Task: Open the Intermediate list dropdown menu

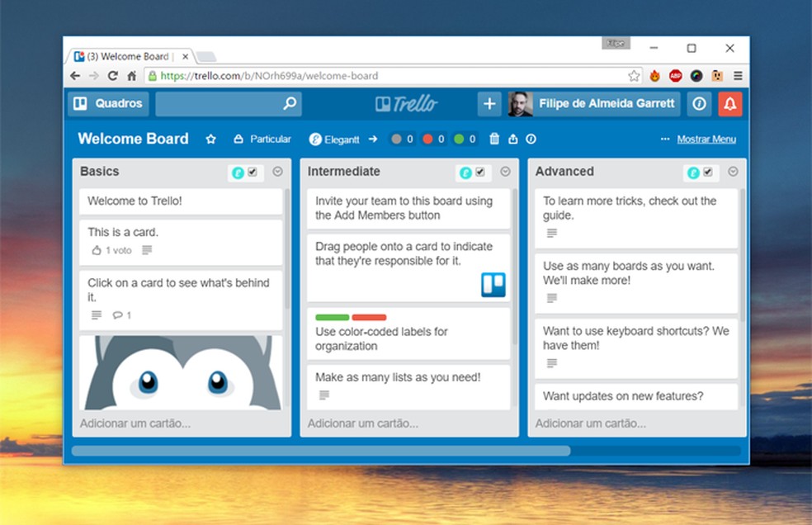Action: click(505, 172)
